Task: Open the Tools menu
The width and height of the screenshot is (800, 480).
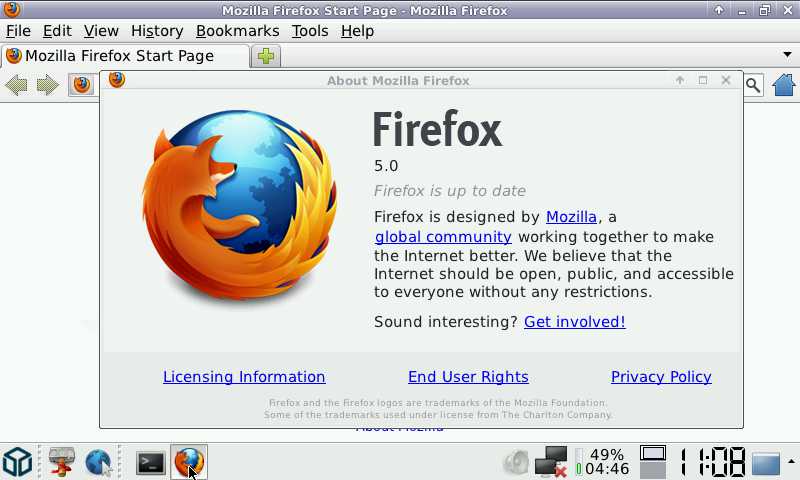Action: tap(310, 31)
